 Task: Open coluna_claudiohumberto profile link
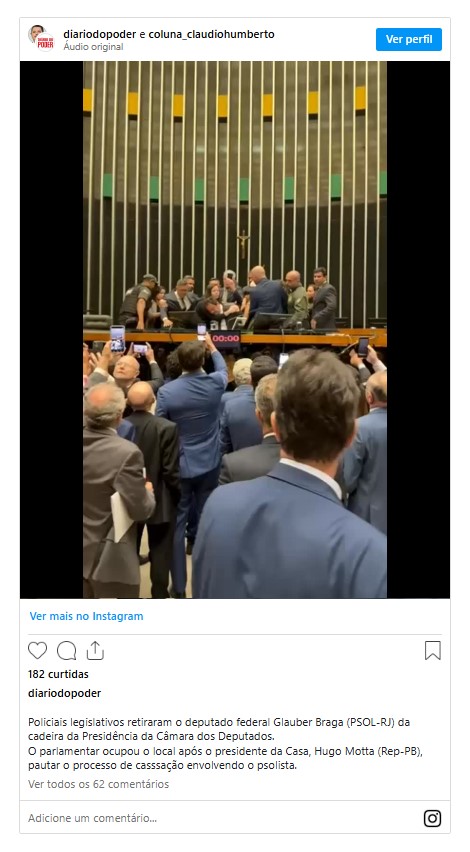tap(211, 34)
